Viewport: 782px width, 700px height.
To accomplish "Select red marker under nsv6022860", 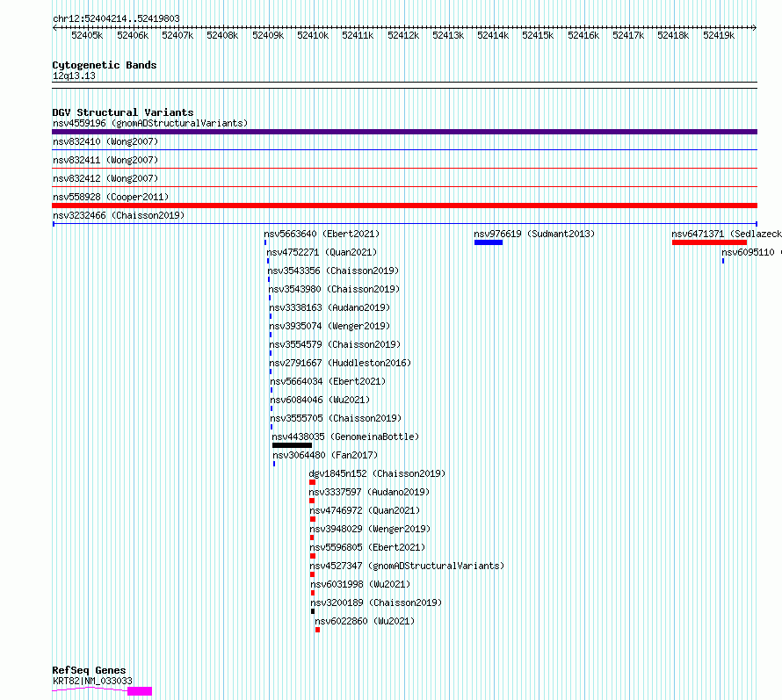I will (318, 630).
